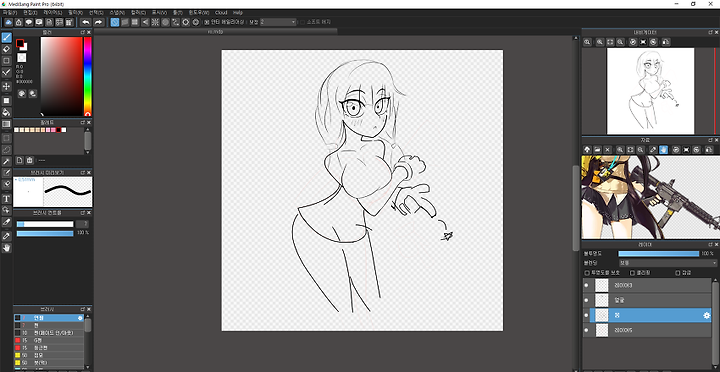Viewport: 720px width, 372px height.
Task: Open the Help menu
Action: [x=238, y=12]
